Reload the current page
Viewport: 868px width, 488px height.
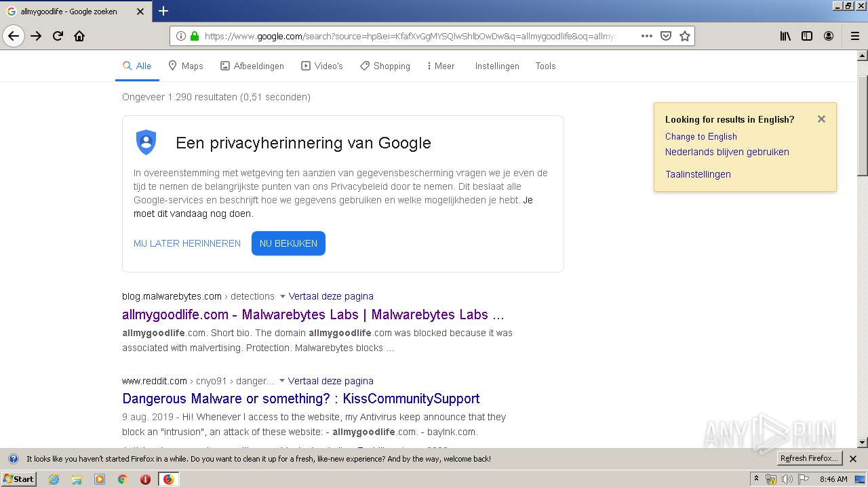coord(58,36)
